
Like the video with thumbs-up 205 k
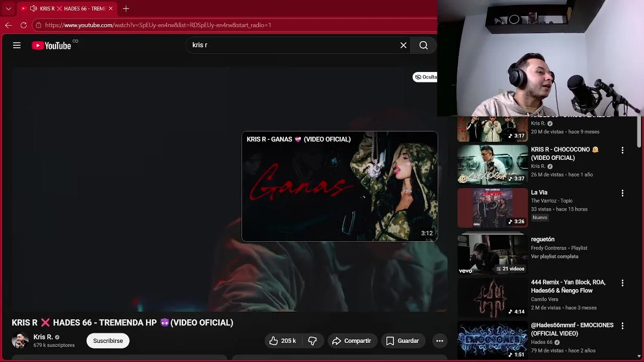tap(282, 341)
